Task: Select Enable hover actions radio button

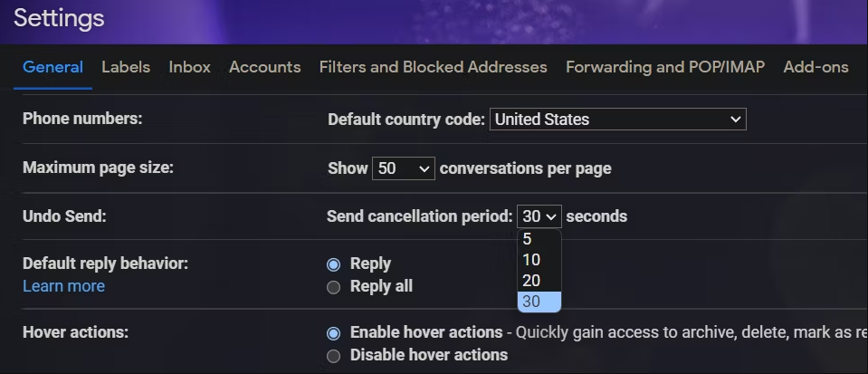Action: (x=333, y=333)
